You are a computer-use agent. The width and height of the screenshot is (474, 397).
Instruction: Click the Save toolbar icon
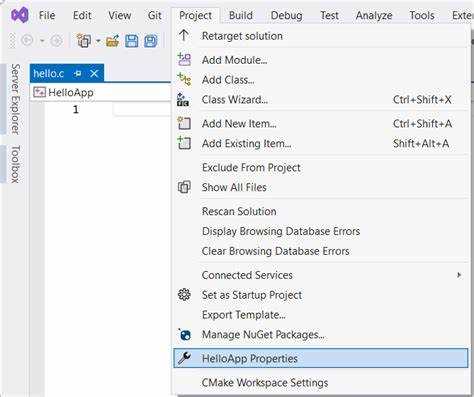[x=132, y=41]
